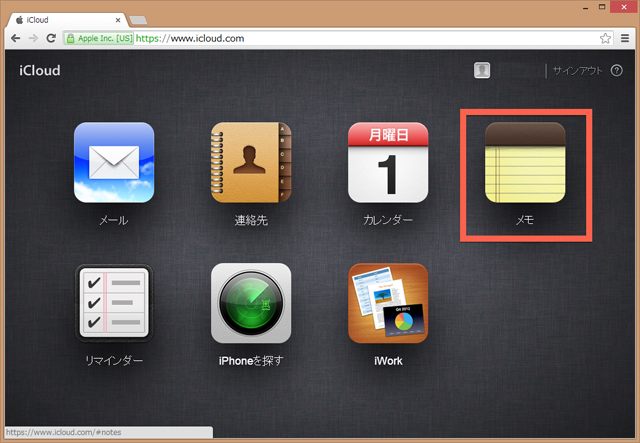Click the iCloud logo text
The width and height of the screenshot is (640, 443).
point(40,71)
